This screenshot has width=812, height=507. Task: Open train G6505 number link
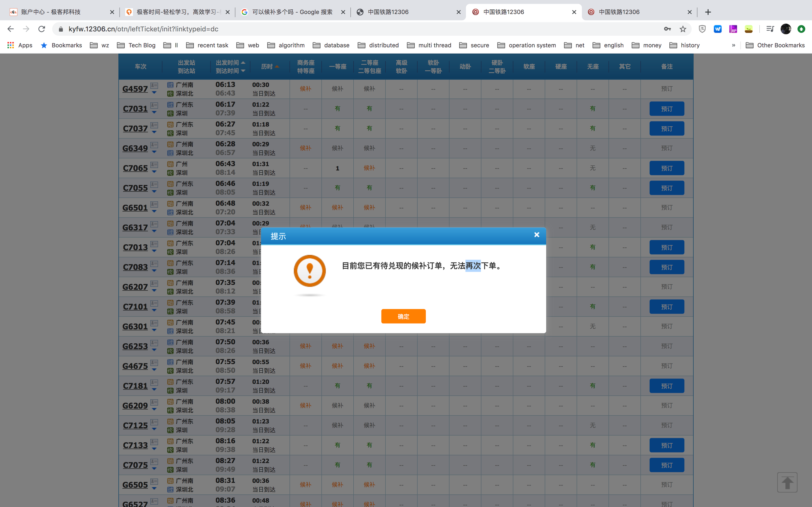(135, 485)
